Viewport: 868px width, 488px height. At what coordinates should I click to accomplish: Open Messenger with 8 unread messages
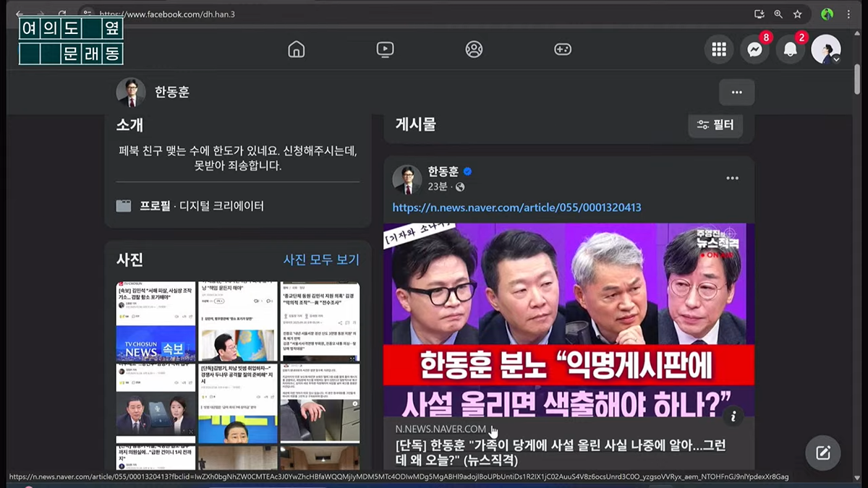(754, 49)
